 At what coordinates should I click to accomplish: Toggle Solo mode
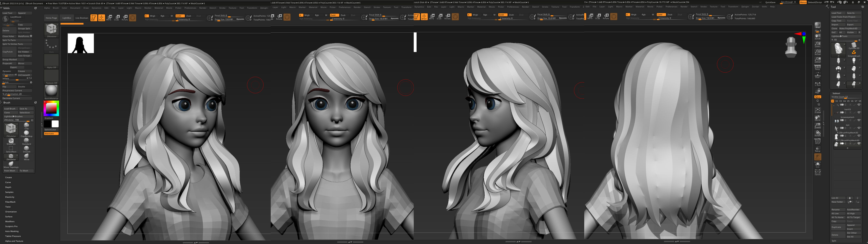tap(817, 165)
